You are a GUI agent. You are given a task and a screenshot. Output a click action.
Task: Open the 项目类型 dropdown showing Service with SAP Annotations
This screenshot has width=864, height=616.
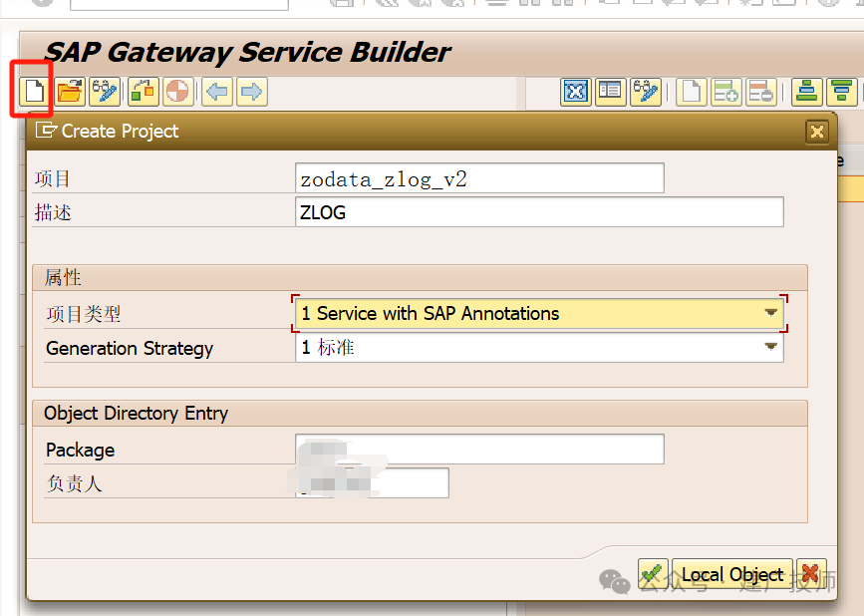pos(539,314)
